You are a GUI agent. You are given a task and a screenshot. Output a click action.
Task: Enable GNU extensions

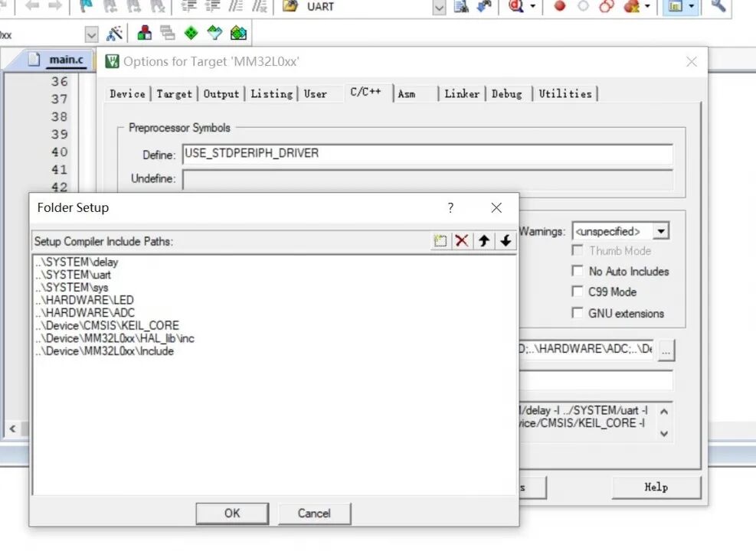pyautogui.click(x=578, y=313)
